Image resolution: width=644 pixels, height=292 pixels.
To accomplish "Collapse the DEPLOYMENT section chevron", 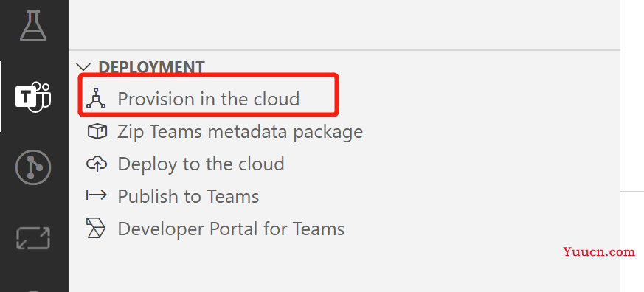I will point(83,67).
